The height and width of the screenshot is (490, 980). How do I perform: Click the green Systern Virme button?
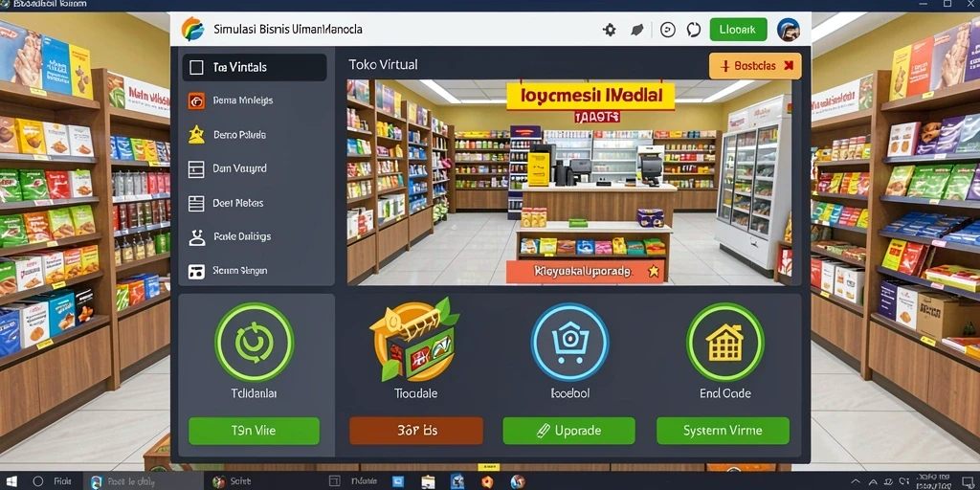tap(723, 431)
